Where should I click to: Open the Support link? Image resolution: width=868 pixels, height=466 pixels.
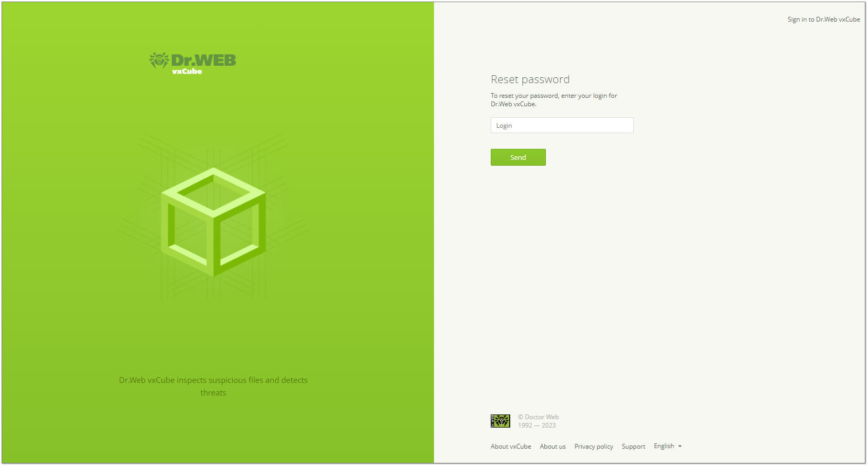click(633, 447)
